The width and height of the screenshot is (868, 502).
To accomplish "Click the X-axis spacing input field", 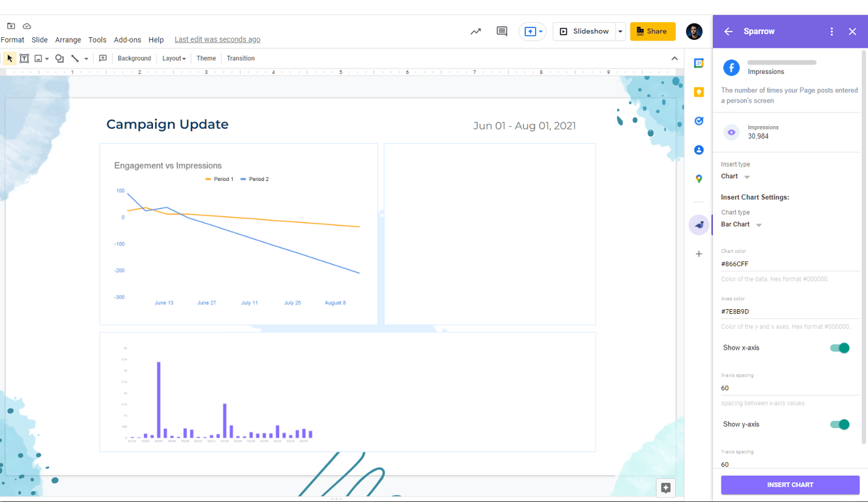I will pyautogui.click(x=790, y=388).
